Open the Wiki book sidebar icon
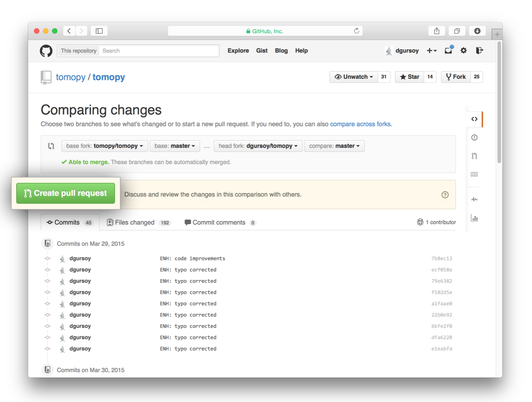Viewport: 532px width, 402px height. pos(474,174)
